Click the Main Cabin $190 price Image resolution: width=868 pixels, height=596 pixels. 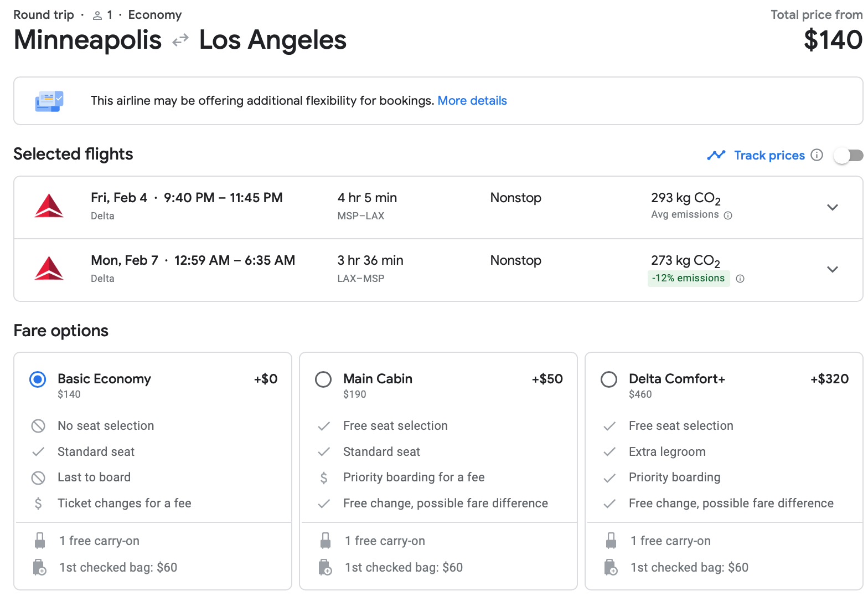[x=355, y=394]
